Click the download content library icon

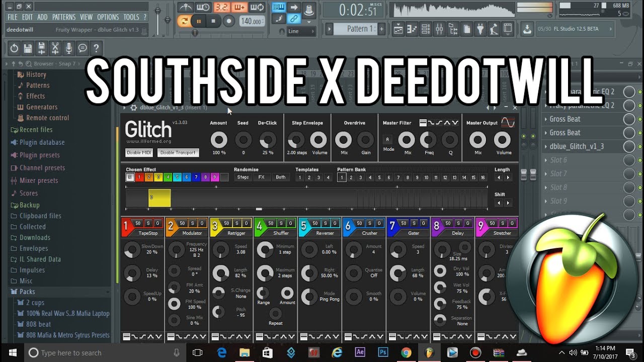click(527, 29)
